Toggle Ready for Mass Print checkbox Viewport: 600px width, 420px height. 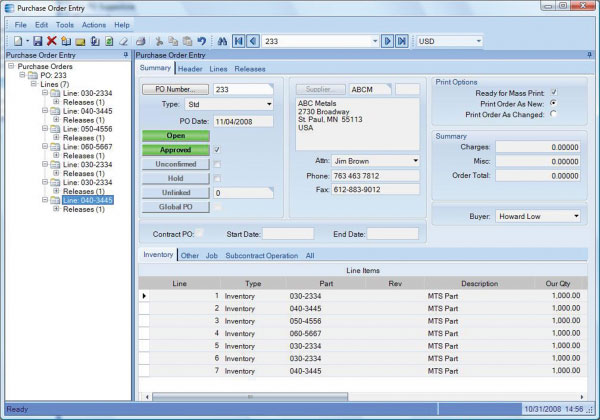(553, 92)
